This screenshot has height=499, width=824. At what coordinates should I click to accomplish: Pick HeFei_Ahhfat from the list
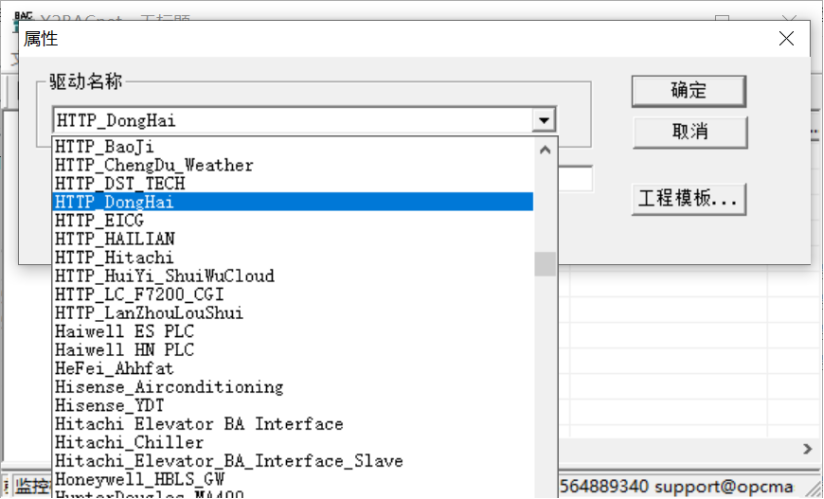[293, 368]
